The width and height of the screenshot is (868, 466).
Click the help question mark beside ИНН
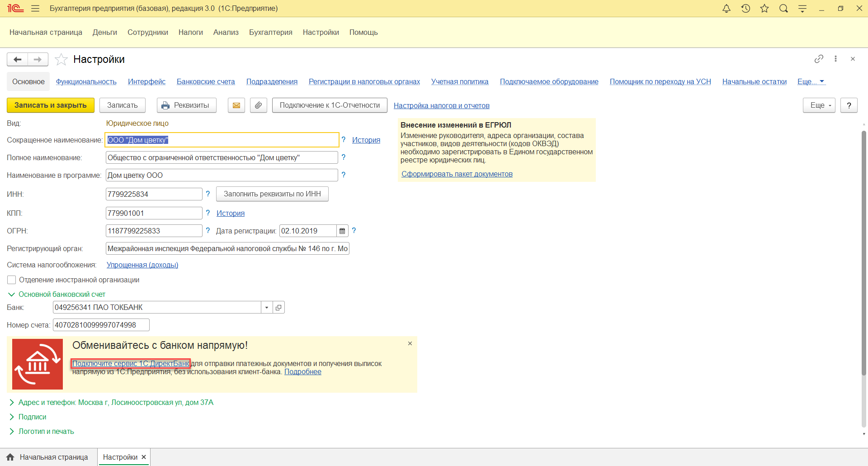[x=208, y=194]
